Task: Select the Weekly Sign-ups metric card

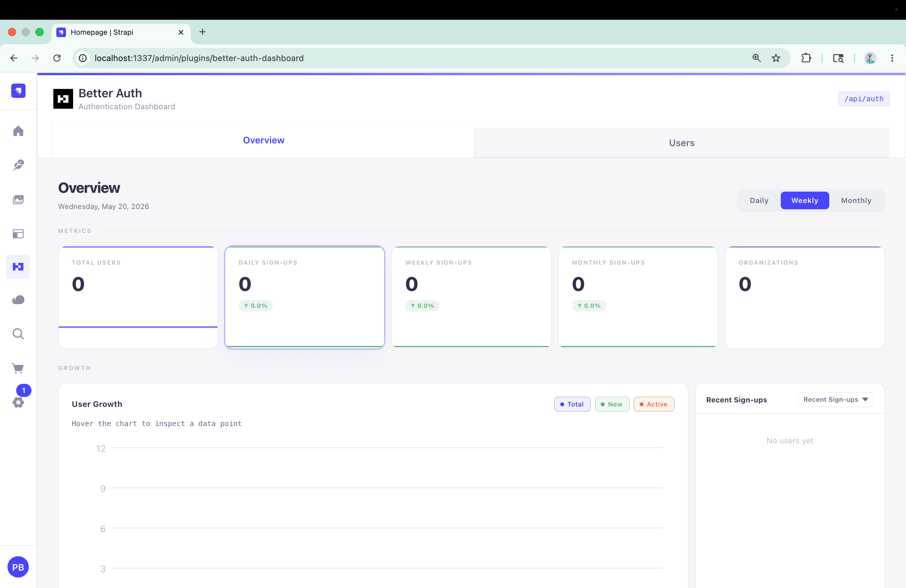Action: point(471,297)
